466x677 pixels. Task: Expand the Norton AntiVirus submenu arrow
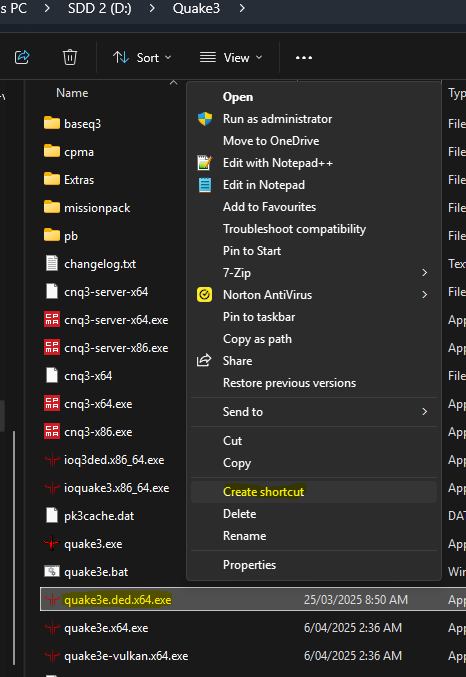click(x=425, y=295)
